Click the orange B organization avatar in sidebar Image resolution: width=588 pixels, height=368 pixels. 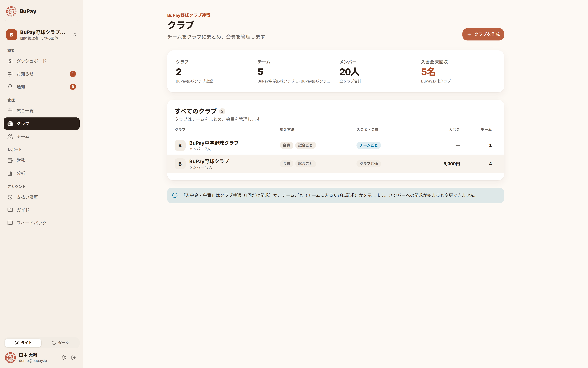pos(11,34)
